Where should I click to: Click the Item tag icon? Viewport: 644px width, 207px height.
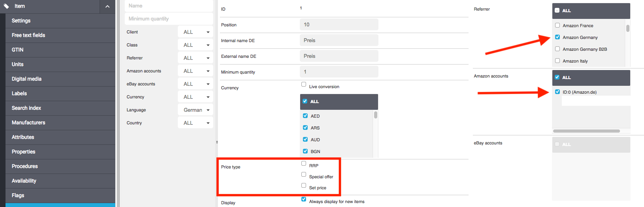[x=6, y=6]
